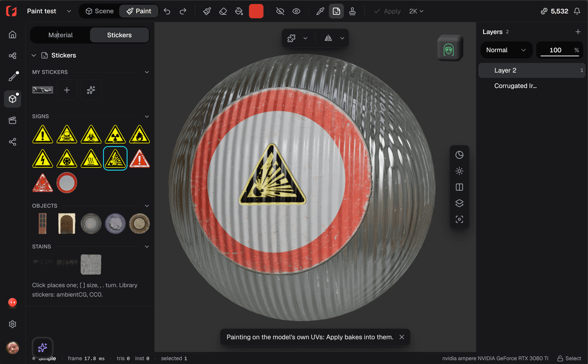
Task: Add a new custom sticker
Action: coord(67,90)
